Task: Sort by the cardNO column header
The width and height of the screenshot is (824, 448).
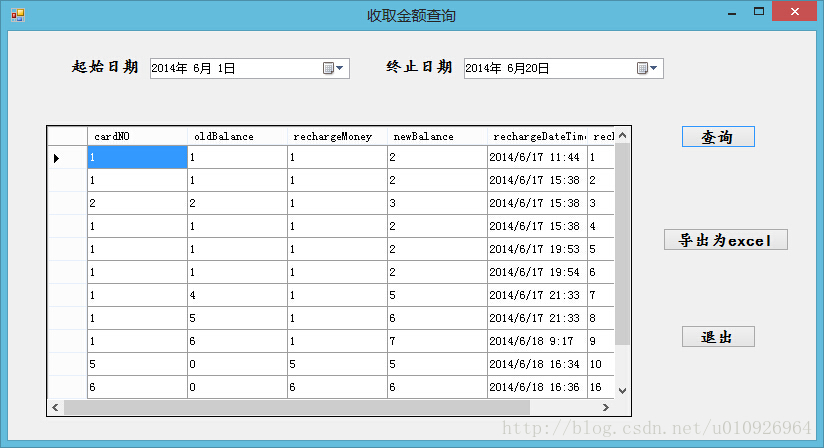Action: [x=137, y=136]
